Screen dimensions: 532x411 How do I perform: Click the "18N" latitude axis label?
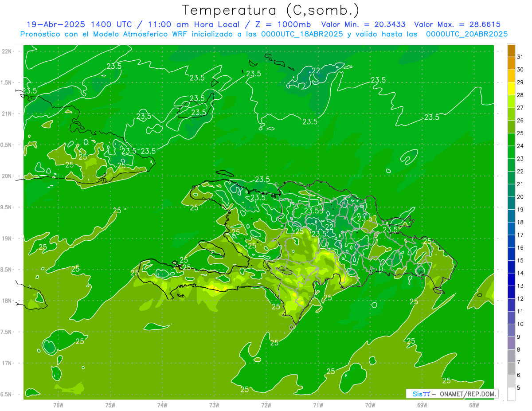[x=7, y=301]
